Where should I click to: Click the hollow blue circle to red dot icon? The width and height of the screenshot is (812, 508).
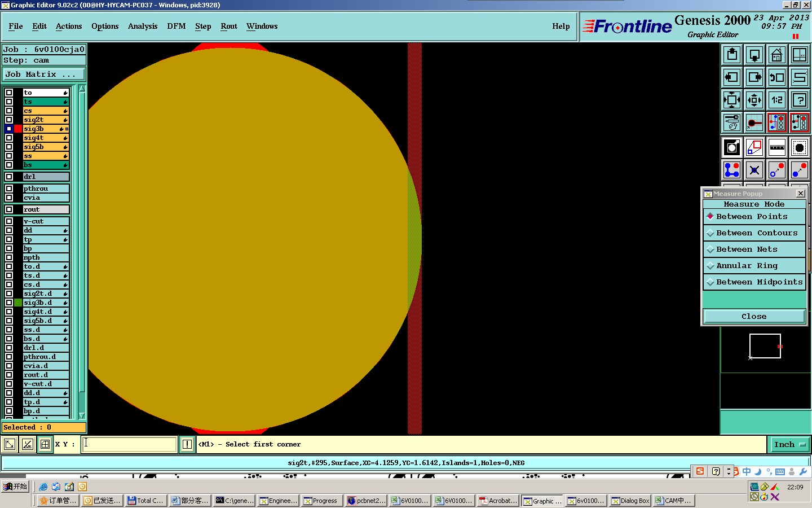point(777,170)
